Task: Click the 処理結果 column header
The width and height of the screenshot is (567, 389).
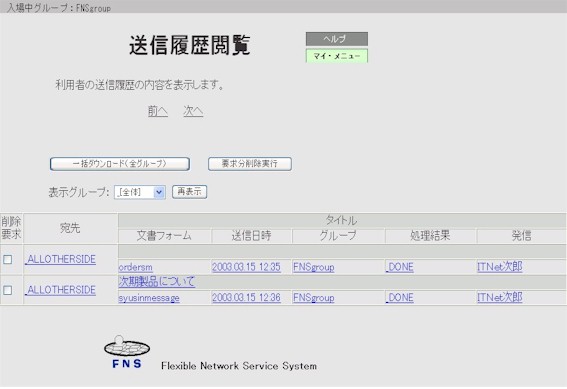Action: (430, 236)
